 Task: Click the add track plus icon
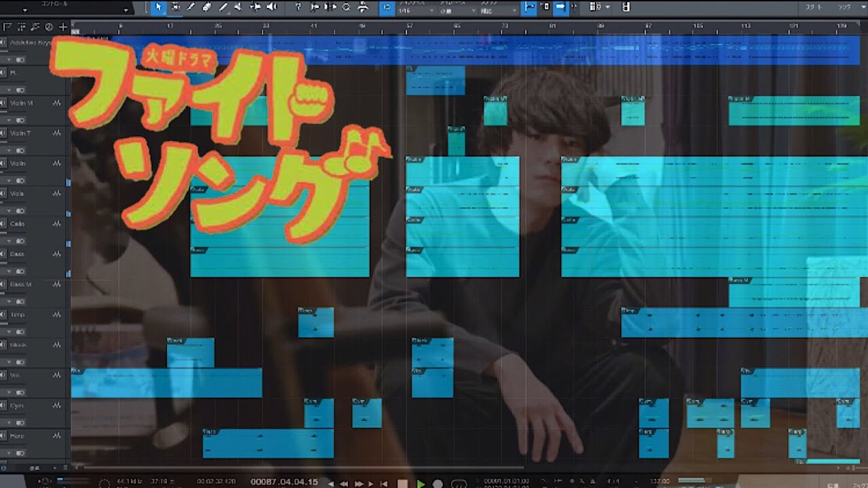pyautogui.click(x=63, y=27)
